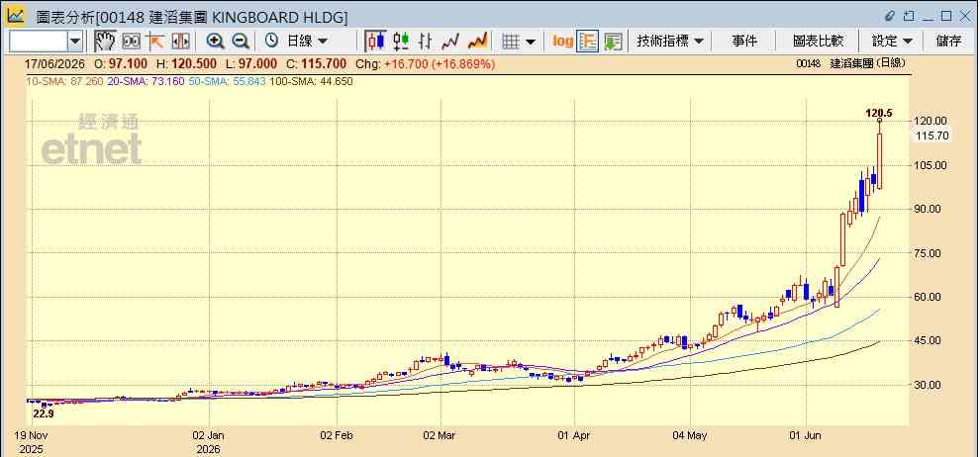Click the horizontal range compress icon
Viewport: 980px width, 457px height.
(180, 42)
